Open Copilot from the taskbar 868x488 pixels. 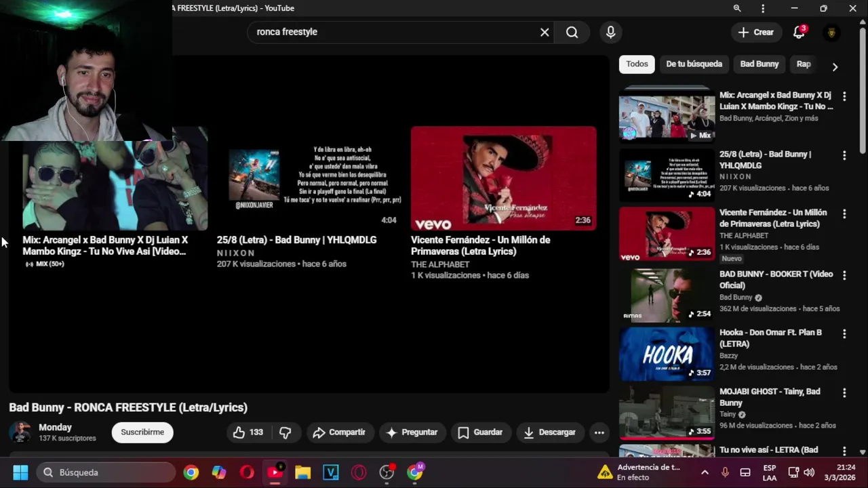(219, 472)
